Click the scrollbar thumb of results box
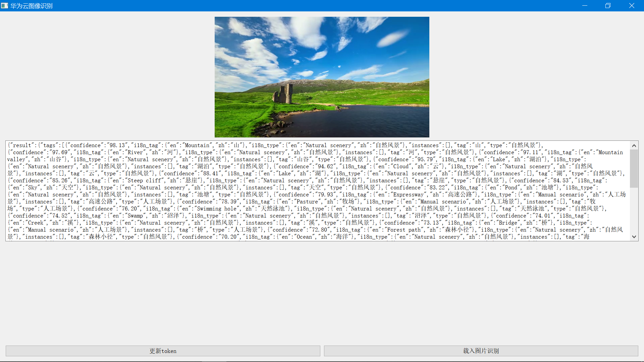The width and height of the screenshot is (644, 362). coord(634,168)
